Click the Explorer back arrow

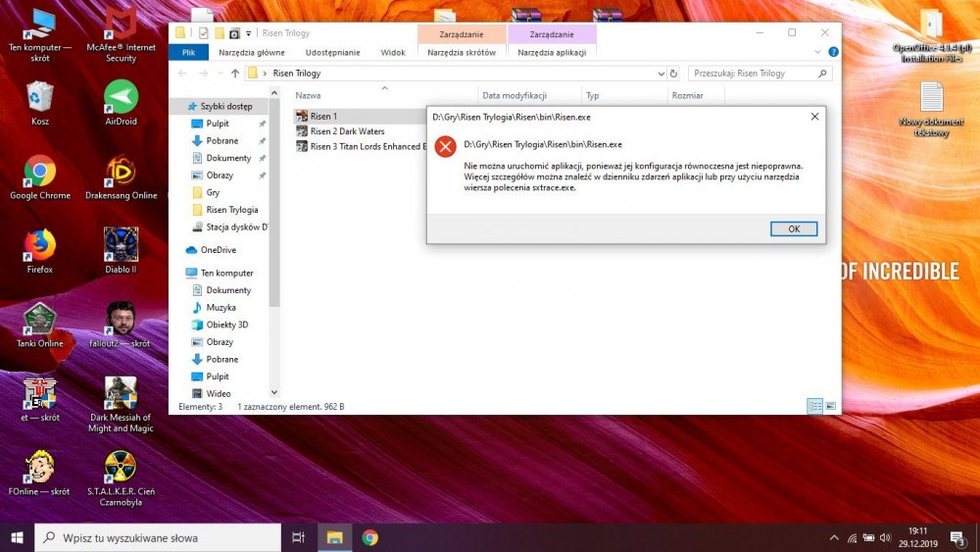point(182,74)
